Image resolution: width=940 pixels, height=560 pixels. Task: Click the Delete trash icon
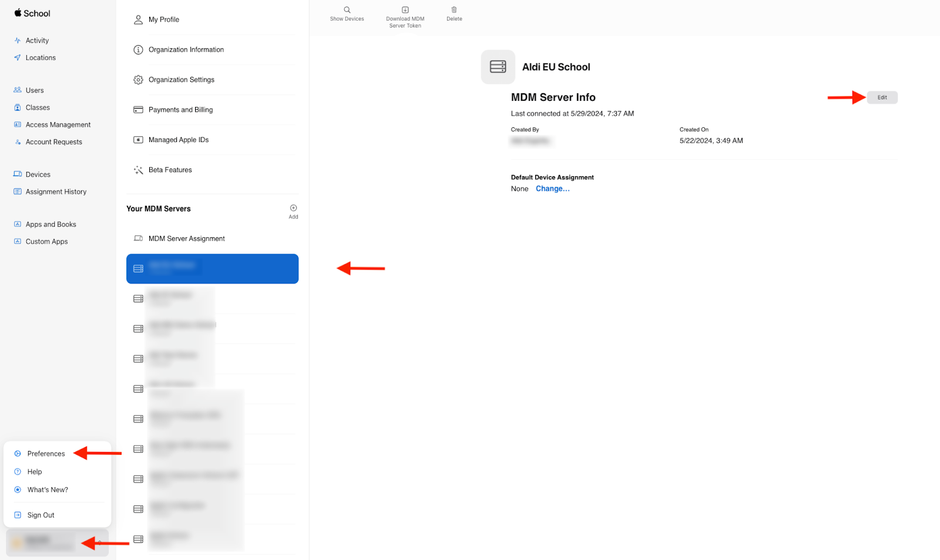454,10
